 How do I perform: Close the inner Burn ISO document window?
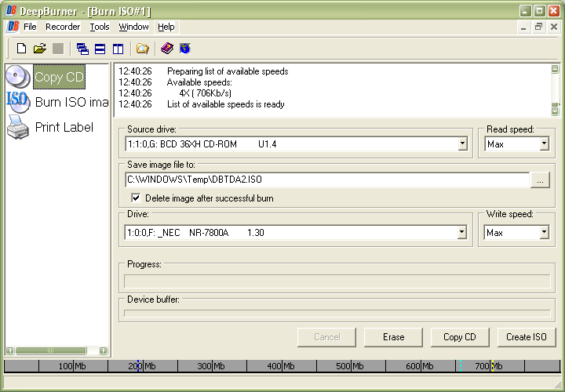pos(554,27)
